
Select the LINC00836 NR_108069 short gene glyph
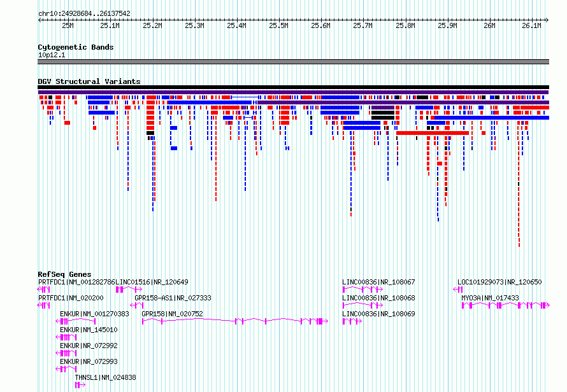click(352, 321)
